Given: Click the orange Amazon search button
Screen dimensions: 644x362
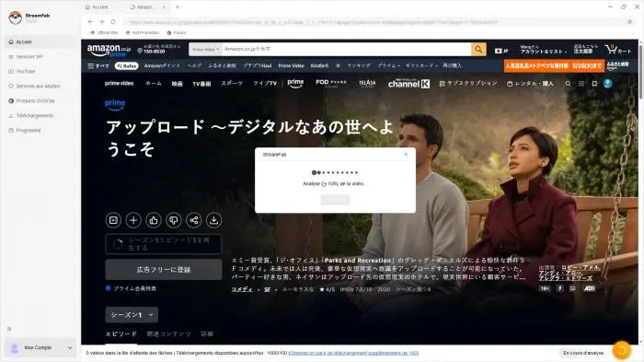Looking at the screenshot, I should pyautogui.click(x=478, y=50).
